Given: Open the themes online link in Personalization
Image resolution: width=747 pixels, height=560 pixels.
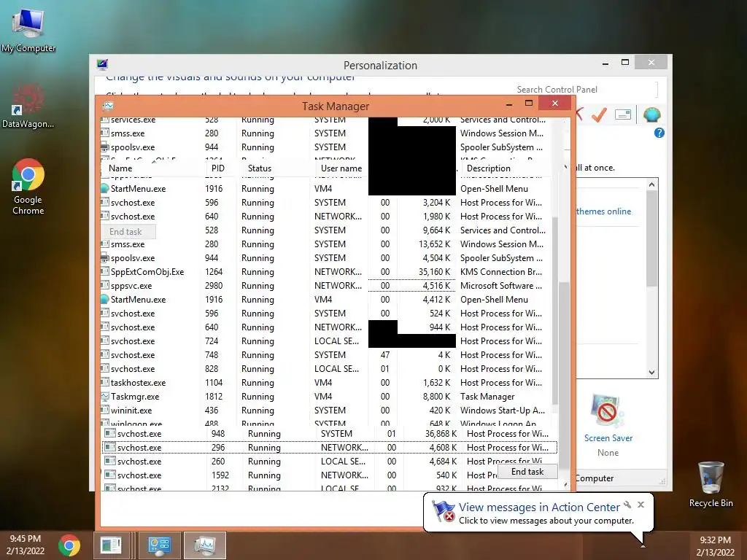Looking at the screenshot, I should pos(603,211).
